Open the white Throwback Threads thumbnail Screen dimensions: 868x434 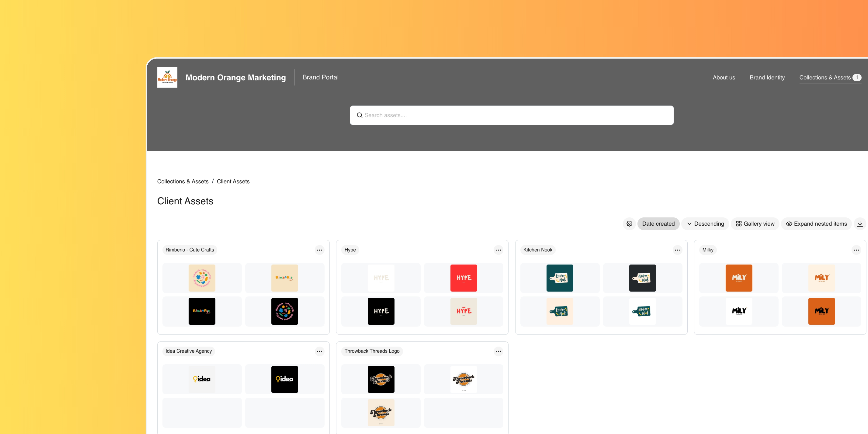coord(464,379)
